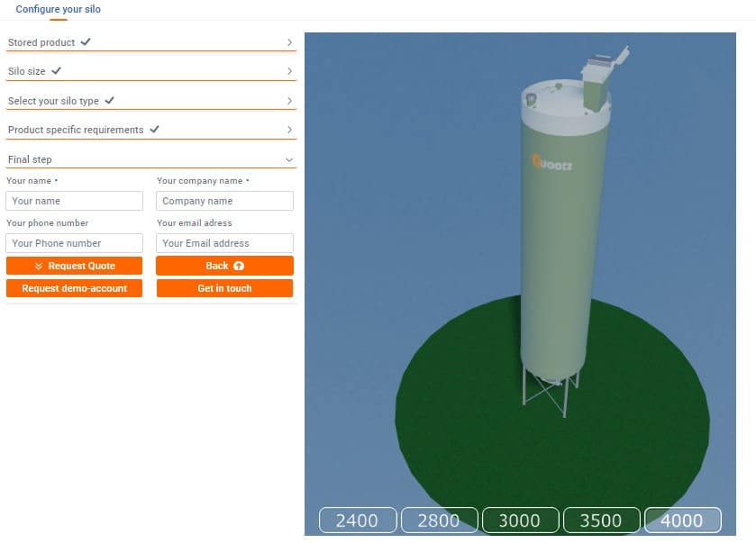This screenshot has width=756, height=543.
Task: Click the Your Email address field
Action: [x=223, y=243]
